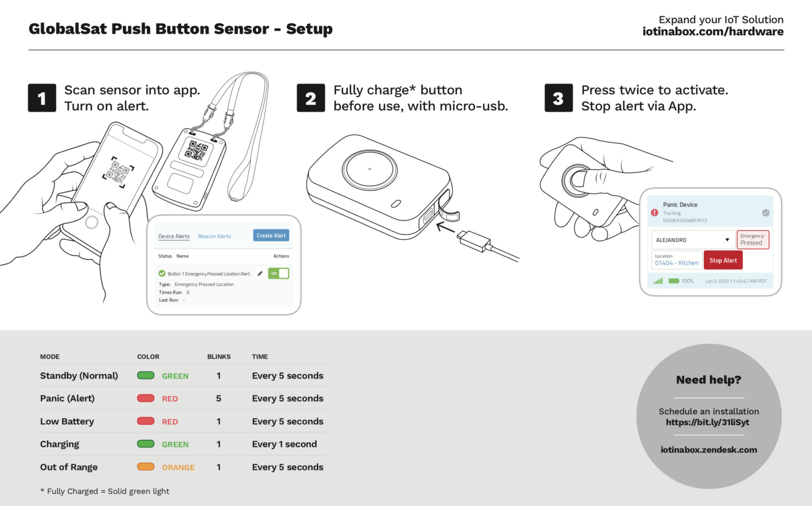
Task: Click the pencil edit icon on Button 1 alert
Action: [260, 273]
